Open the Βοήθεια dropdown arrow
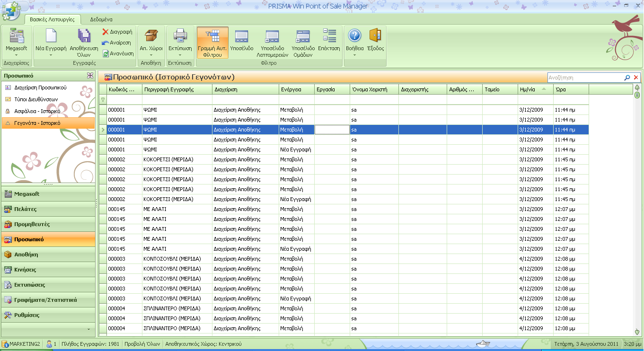This screenshot has width=644, height=351. pos(354,55)
